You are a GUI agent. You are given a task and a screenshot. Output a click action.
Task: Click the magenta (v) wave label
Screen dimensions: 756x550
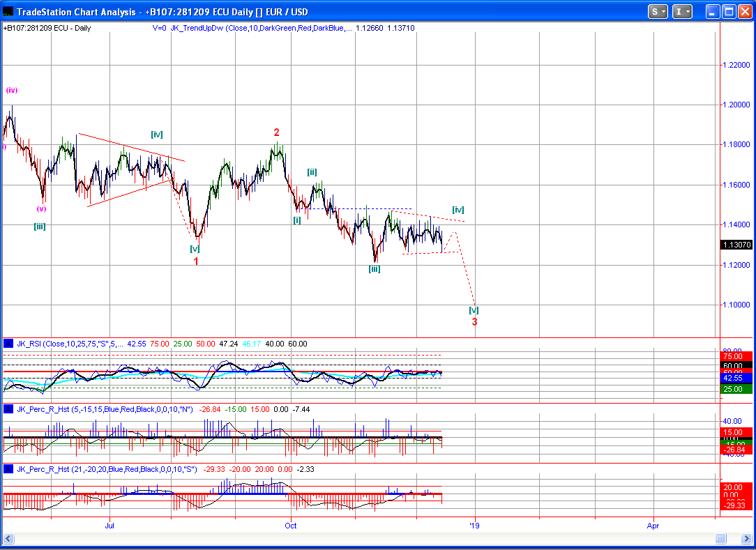coord(41,208)
